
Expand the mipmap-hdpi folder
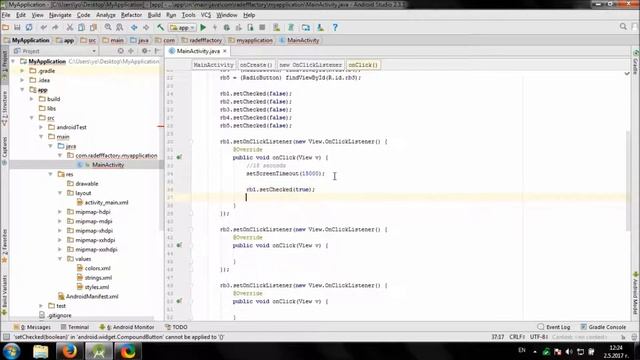(x=60, y=212)
